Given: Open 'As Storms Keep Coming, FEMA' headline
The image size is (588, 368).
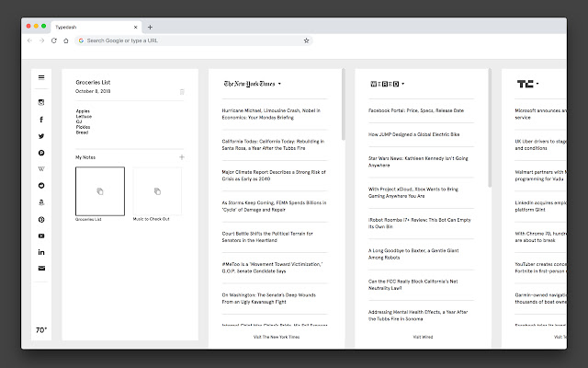Looking at the screenshot, I should [274, 206].
